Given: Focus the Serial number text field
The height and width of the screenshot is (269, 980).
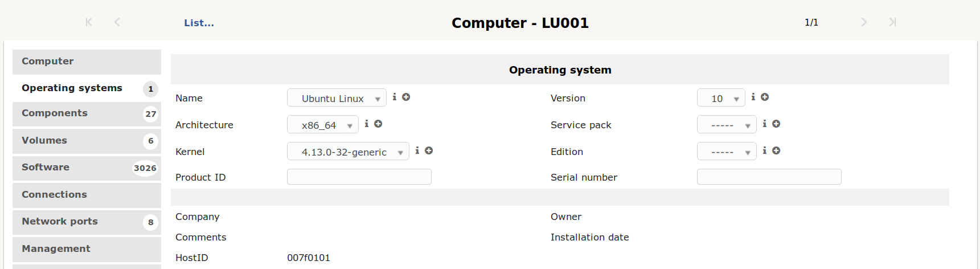Looking at the screenshot, I should click(x=769, y=177).
